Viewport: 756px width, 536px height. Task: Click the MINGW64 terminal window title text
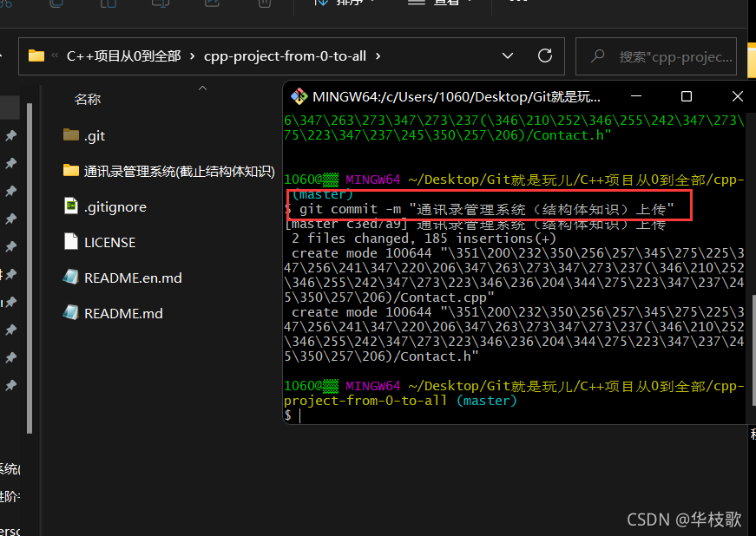[456, 97]
